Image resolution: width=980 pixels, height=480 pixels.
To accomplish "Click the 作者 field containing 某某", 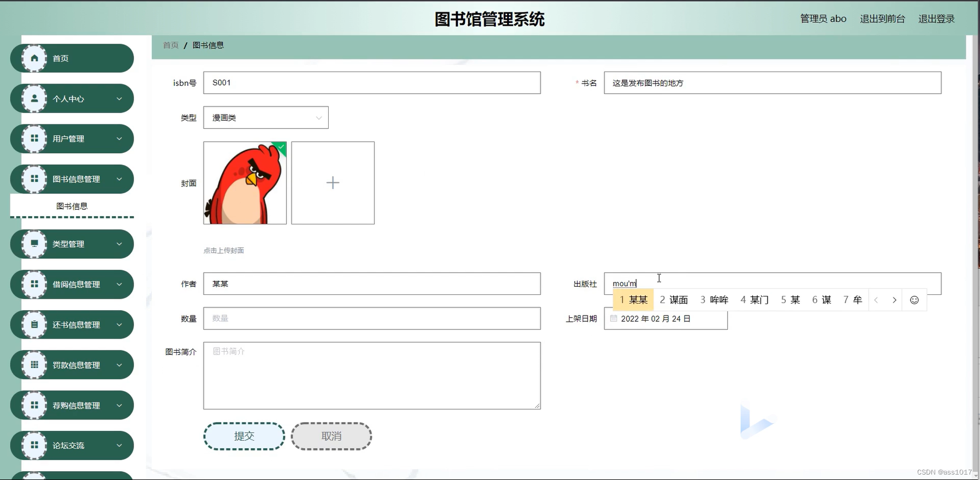I will (x=372, y=283).
